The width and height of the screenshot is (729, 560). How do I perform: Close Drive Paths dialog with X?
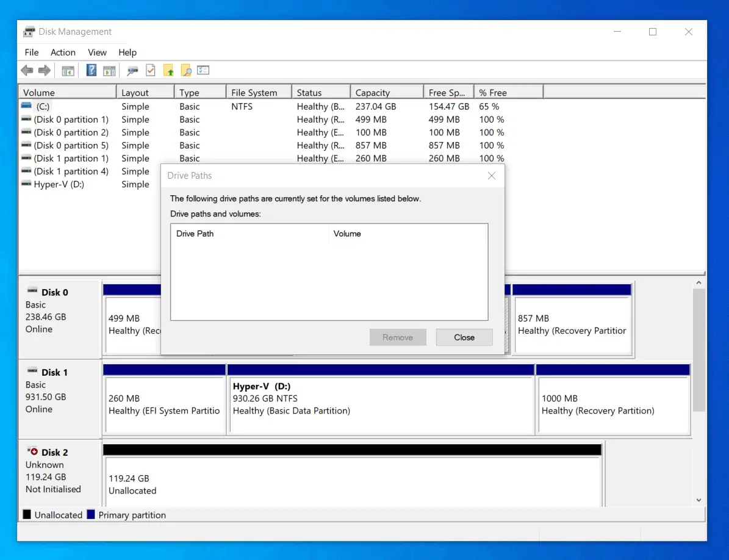click(492, 176)
